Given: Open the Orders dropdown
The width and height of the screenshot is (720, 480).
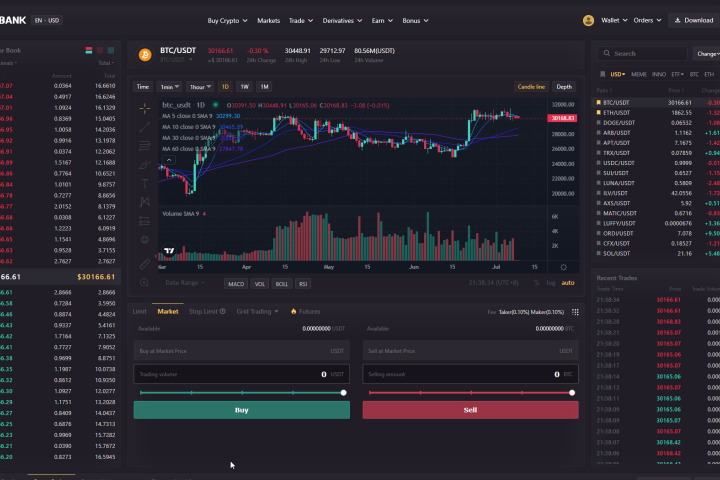Looking at the screenshot, I should (647, 20).
